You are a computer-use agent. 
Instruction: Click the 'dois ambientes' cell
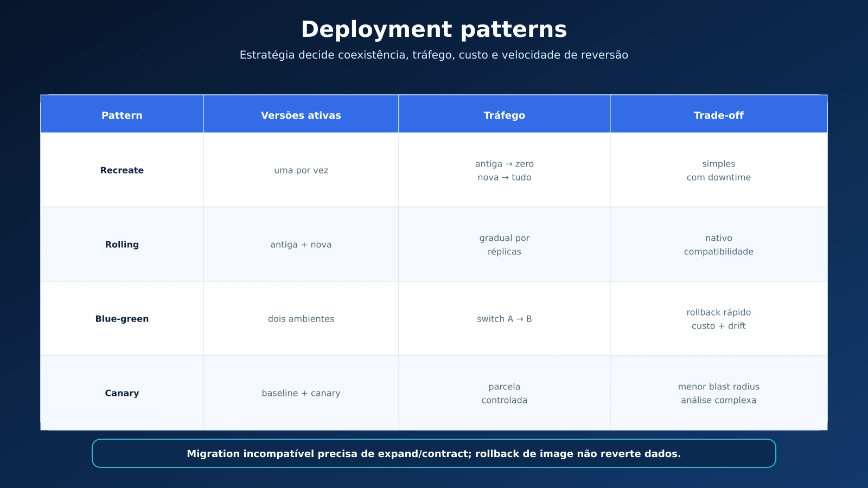pyautogui.click(x=301, y=319)
